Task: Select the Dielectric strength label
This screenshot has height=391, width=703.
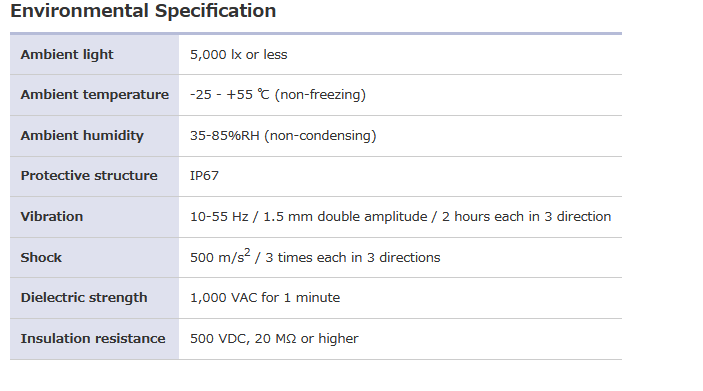Action: [84, 298]
